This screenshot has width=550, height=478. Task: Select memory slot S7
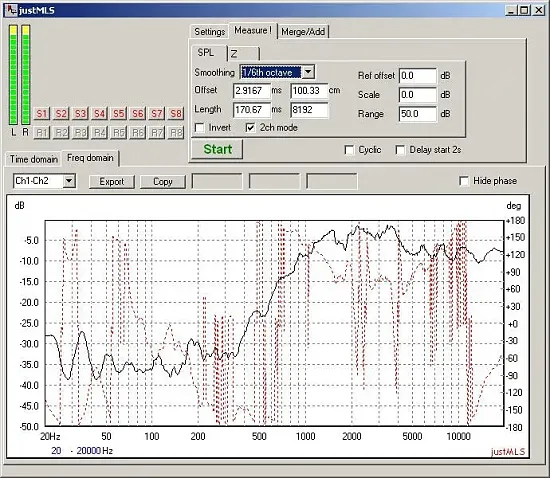click(156, 114)
